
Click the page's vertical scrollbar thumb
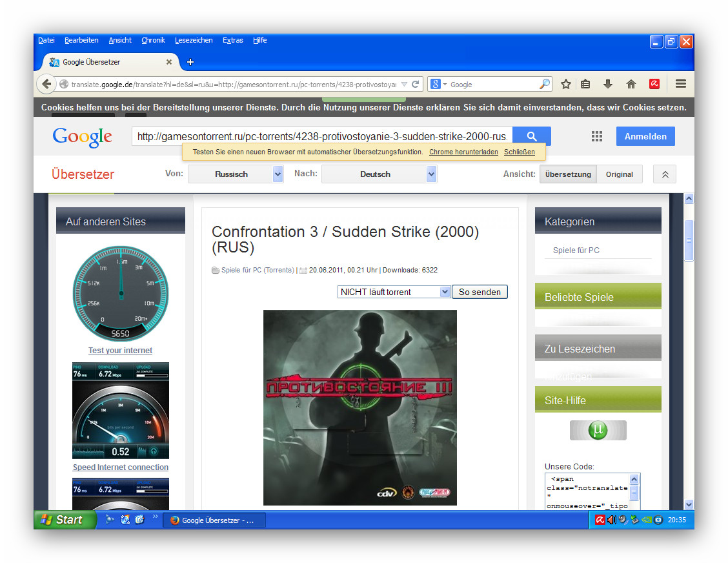click(689, 241)
